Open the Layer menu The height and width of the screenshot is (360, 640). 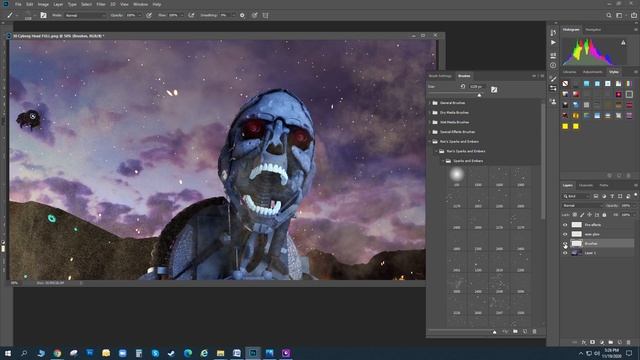point(58,4)
